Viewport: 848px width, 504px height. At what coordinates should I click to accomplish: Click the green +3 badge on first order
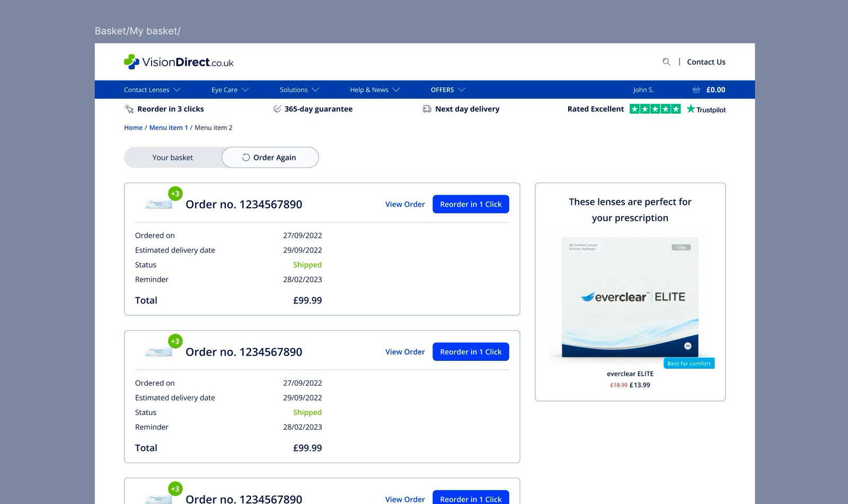click(175, 194)
